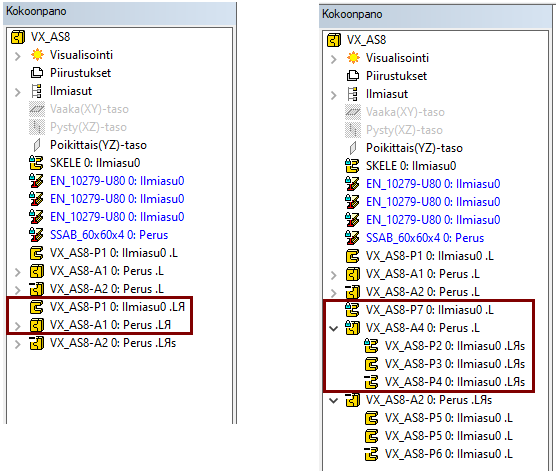The height and width of the screenshot is (471, 556).
Task: Select 'SSAB_60x60x4 0: Perus' row in right panel
Action: [x=425, y=238]
